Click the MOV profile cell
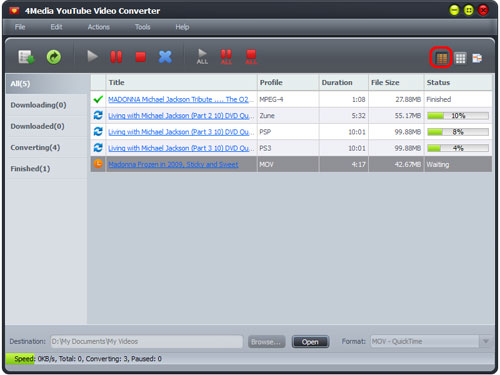 [288, 164]
